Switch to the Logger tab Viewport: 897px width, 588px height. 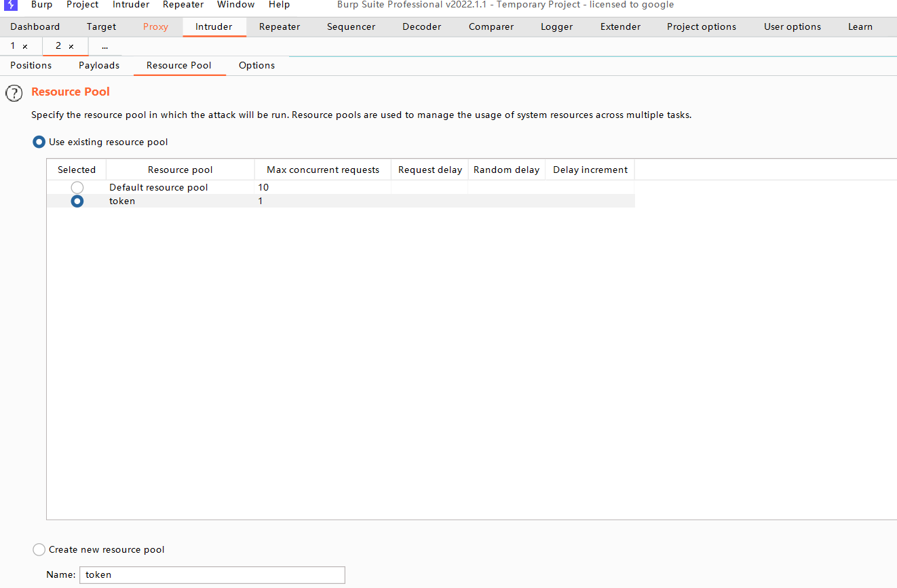click(x=556, y=26)
